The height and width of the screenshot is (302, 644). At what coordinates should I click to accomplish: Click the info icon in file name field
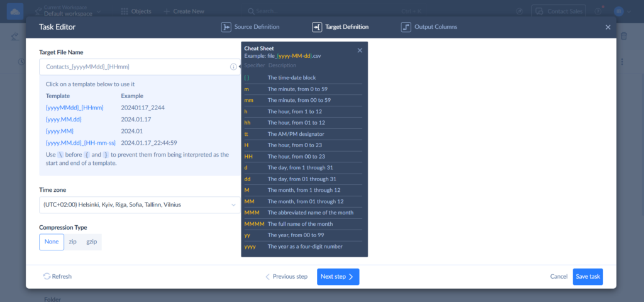[233, 67]
